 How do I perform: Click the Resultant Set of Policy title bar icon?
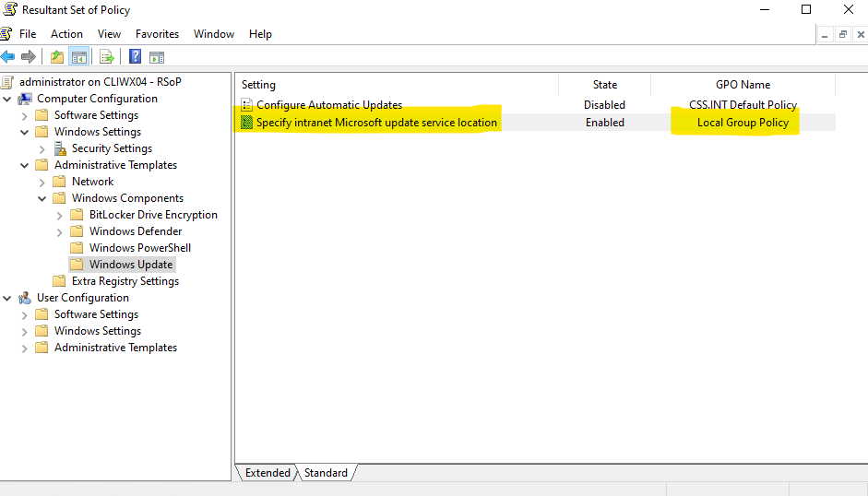tap(10, 9)
